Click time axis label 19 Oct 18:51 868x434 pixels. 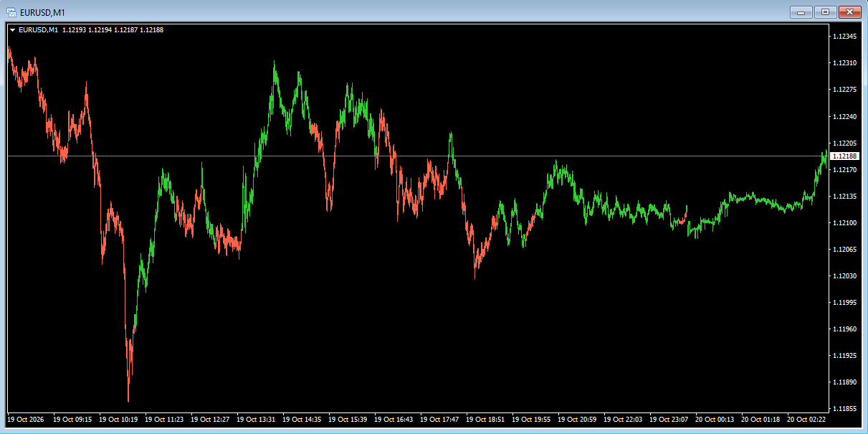(485, 419)
